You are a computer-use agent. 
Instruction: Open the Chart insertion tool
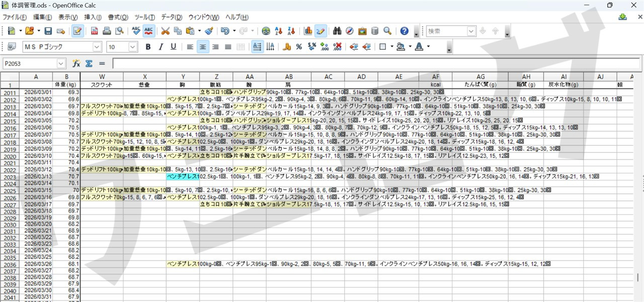[x=308, y=31]
